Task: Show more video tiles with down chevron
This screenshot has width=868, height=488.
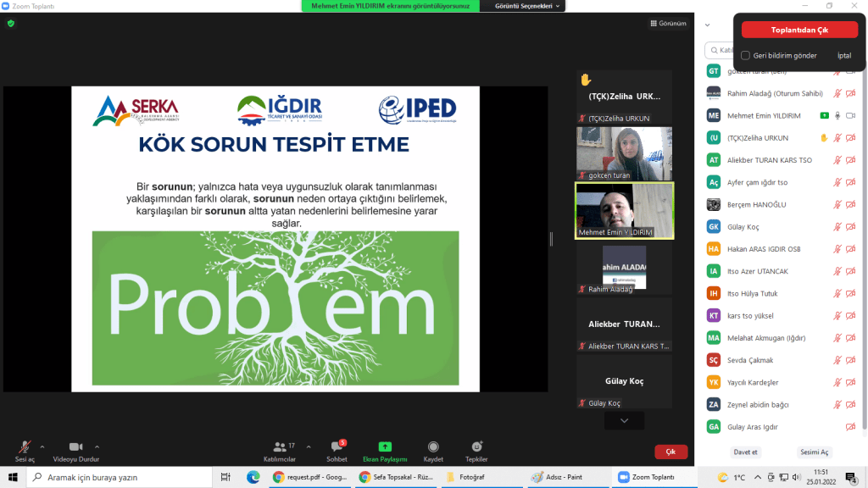Action: point(625,420)
